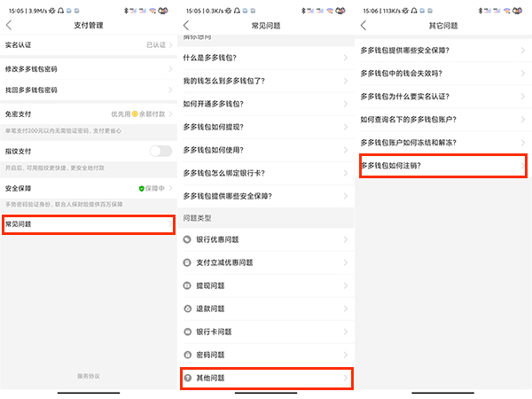Enable the 指纹支付 fingerprint payment switch

point(160,151)
